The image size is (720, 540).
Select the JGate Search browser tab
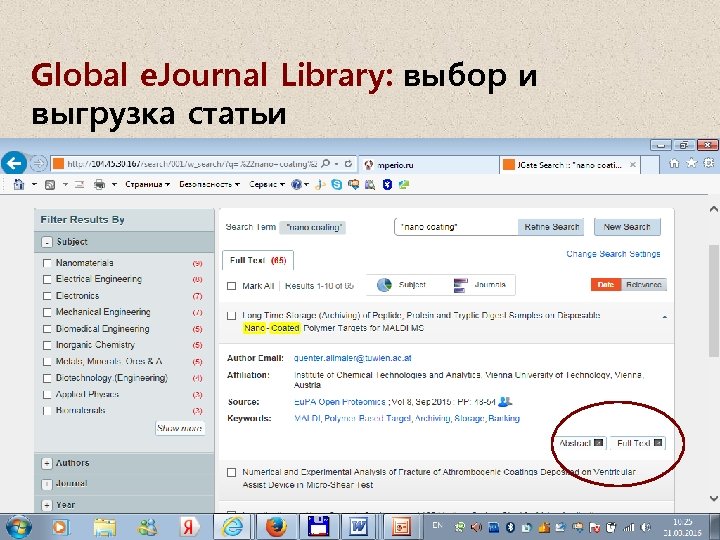pos(569,164)
